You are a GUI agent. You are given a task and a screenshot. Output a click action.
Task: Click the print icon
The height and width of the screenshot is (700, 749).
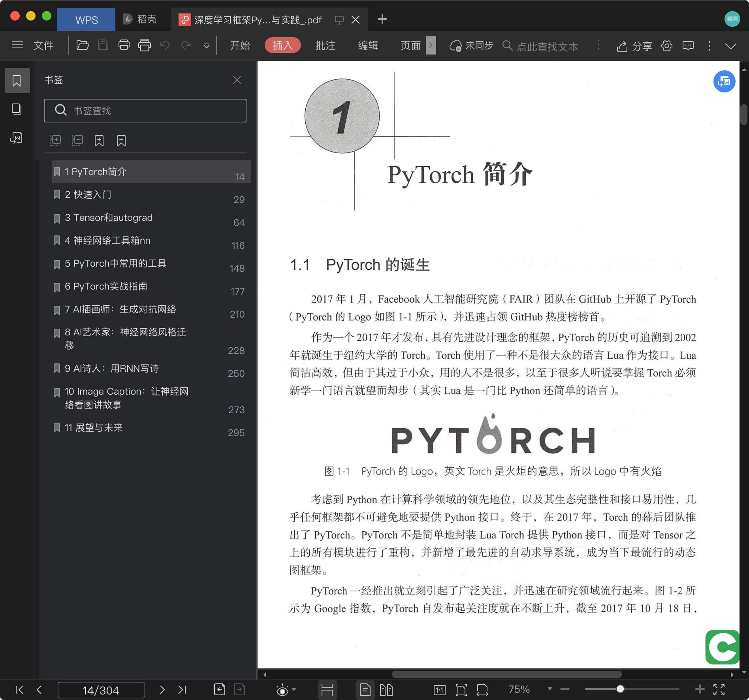pyautogui.click(x=124, y=45)
